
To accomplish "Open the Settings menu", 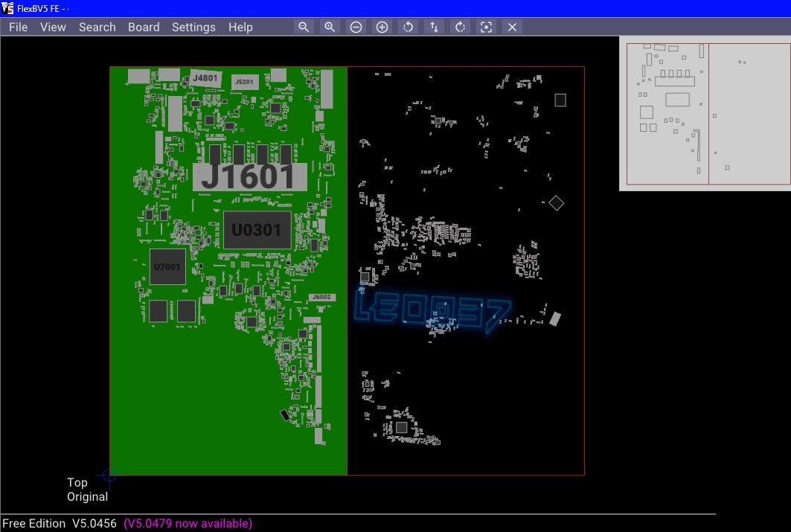I will coord(193,28).
